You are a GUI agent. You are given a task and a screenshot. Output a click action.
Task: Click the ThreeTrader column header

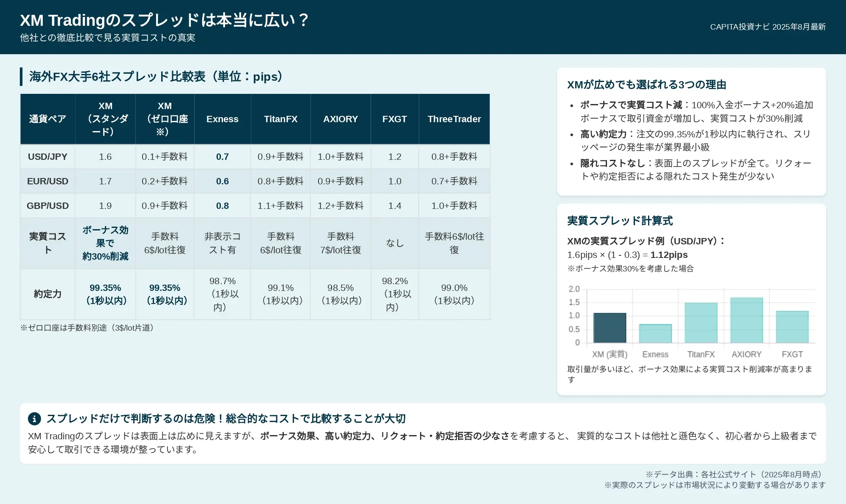(454, 119)
